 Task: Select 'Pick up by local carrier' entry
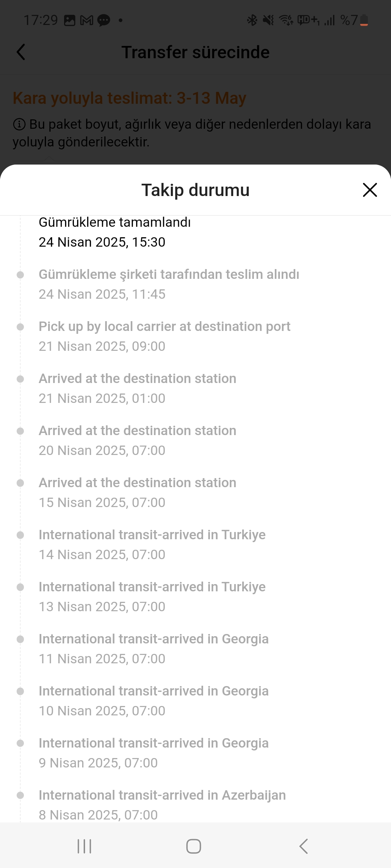click(164, 336)
